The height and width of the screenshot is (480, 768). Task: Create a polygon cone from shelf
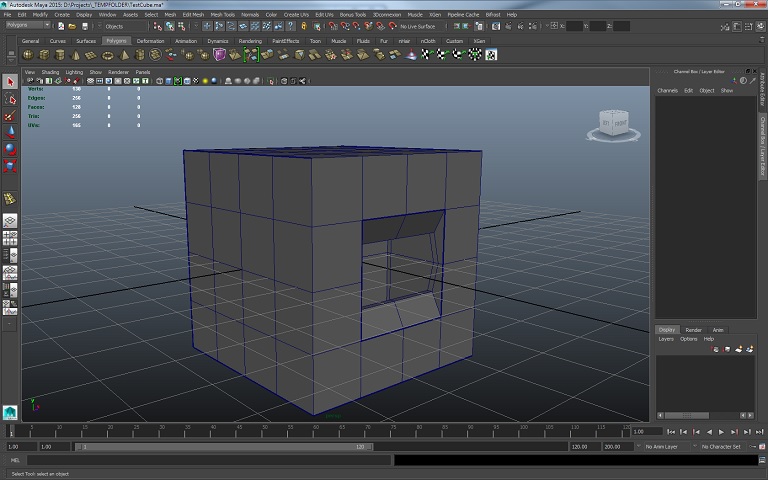(x=75, y=55)
